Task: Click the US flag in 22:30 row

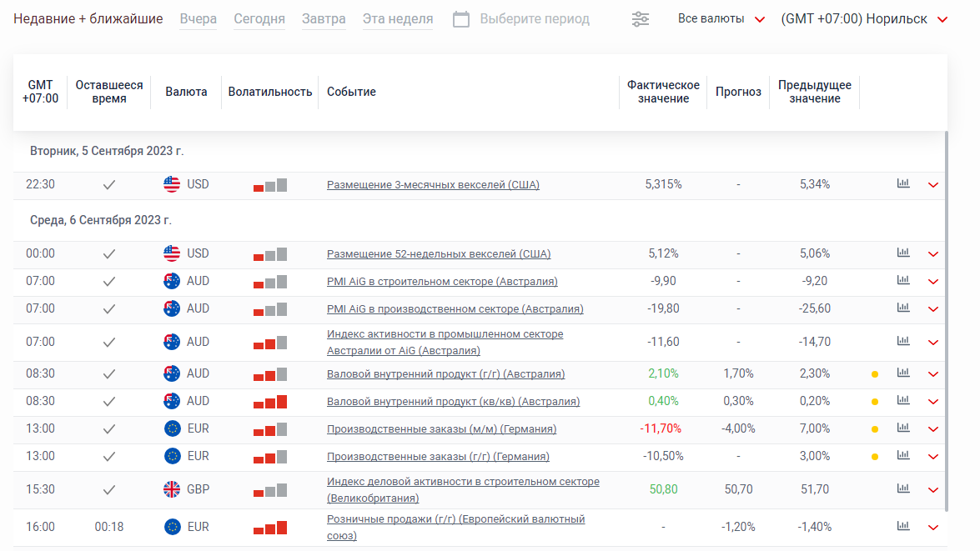Action: 172,184
